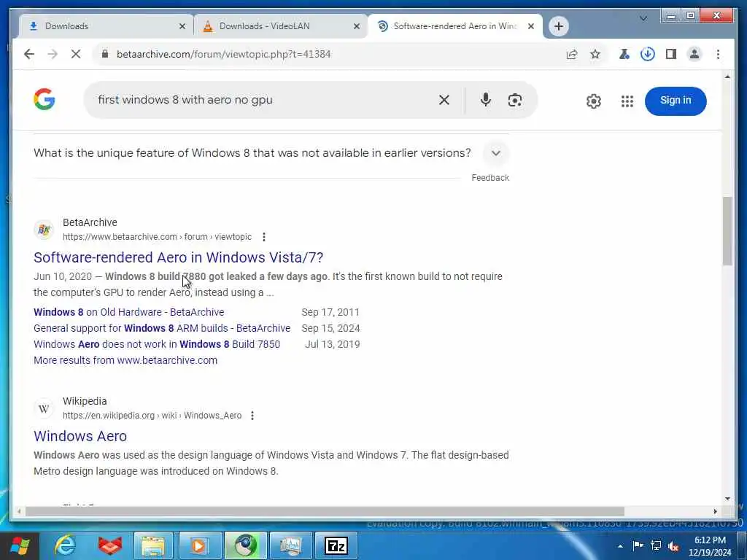Open File Explorer from the taskbar
Screen dimensions: 747x560
click(x=152, y=545)
